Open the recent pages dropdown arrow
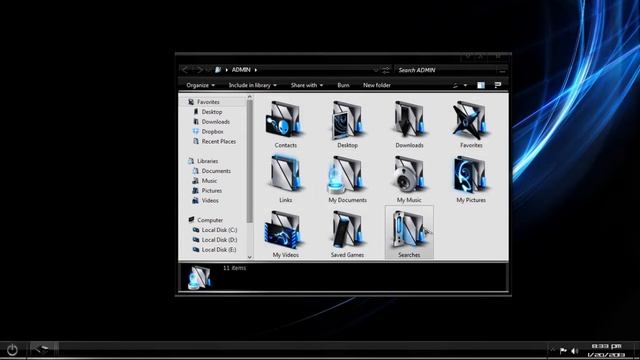This screenshot has height=360, width=640. 208,70
